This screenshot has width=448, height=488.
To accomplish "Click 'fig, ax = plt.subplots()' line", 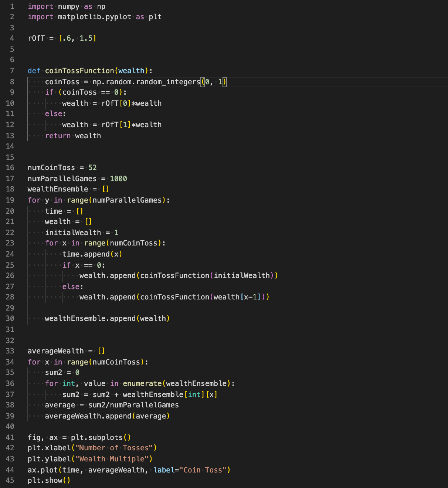I will click(79, 437).
